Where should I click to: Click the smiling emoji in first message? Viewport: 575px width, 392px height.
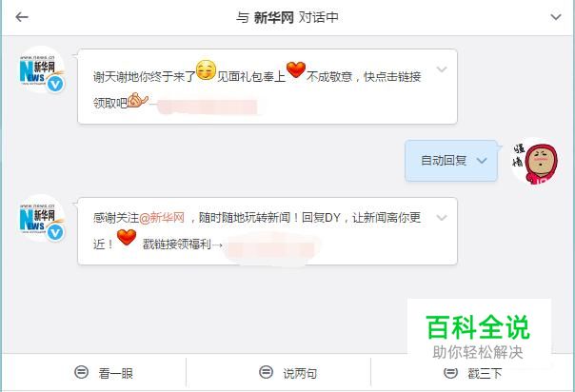[206, 69]
